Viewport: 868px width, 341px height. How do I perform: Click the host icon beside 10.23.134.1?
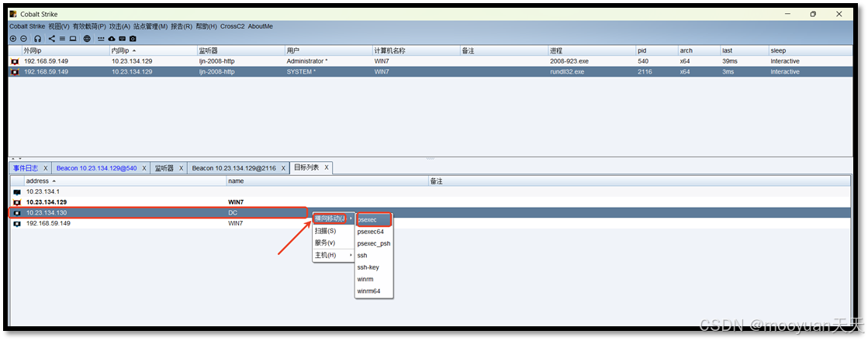point(17,191)
